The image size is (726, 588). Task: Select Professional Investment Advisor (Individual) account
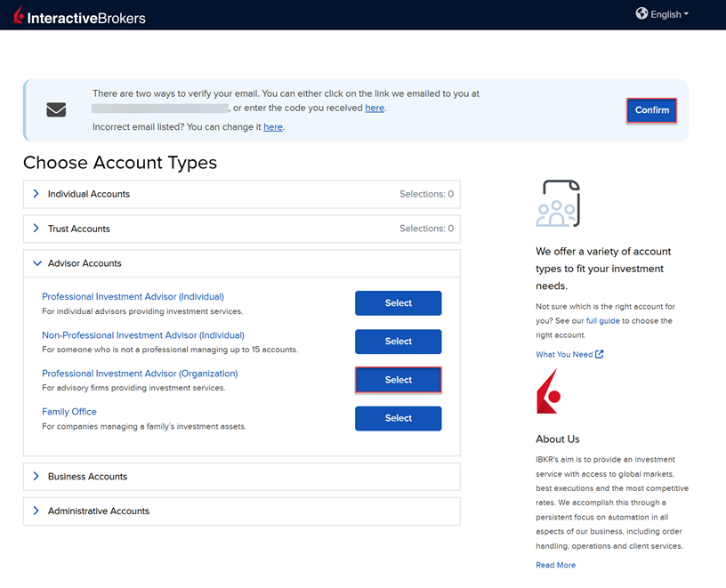click(398, 303)
